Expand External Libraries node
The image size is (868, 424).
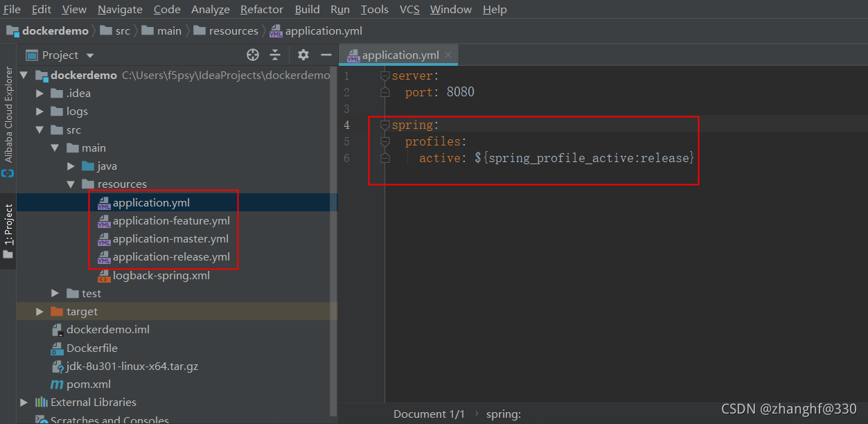coord(24,402)
